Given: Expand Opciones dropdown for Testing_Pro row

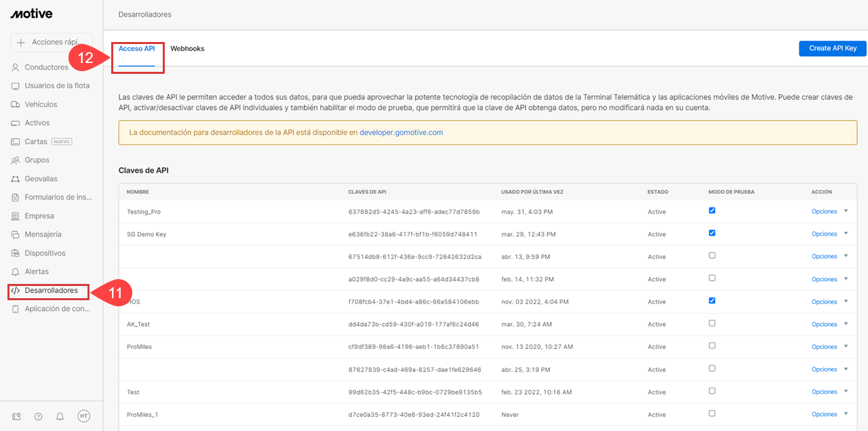Looking at the screenshot, I should point(845,211).
